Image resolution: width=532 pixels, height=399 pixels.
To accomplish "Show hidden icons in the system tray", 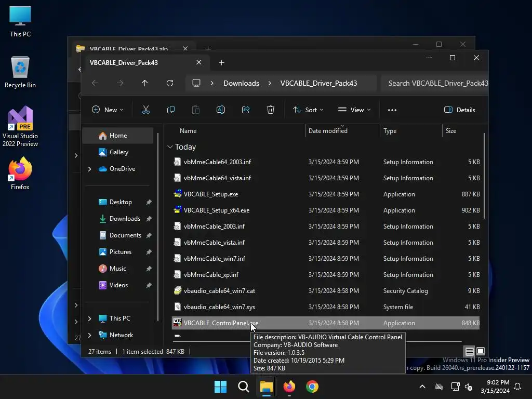I will coord(422,387).
